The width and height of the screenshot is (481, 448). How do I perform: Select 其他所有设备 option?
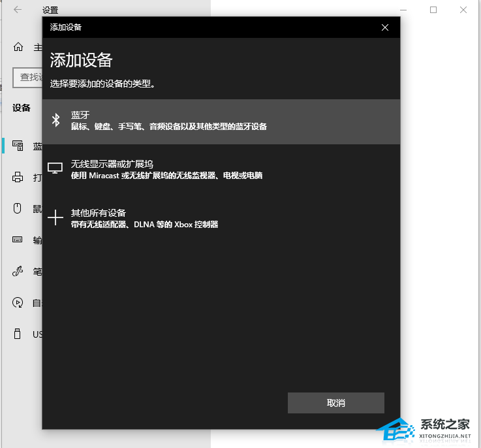click(x=221, y=218)
